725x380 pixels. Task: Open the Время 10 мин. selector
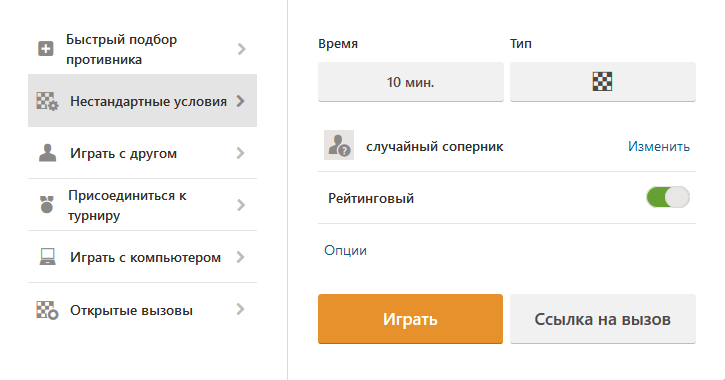point(411,82)
